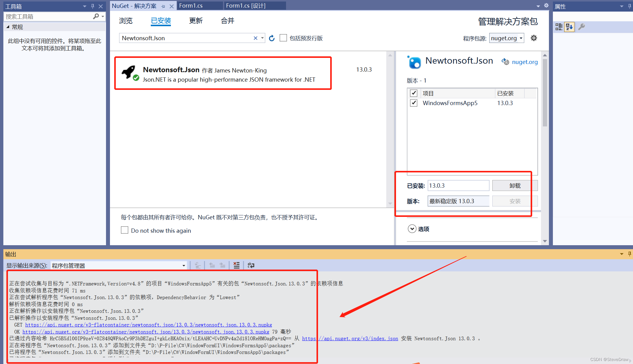This screenshot has width=633, height=364.
Task: Clear the Newtonsoft.Json search text
Action: click(x=255, y=38)
